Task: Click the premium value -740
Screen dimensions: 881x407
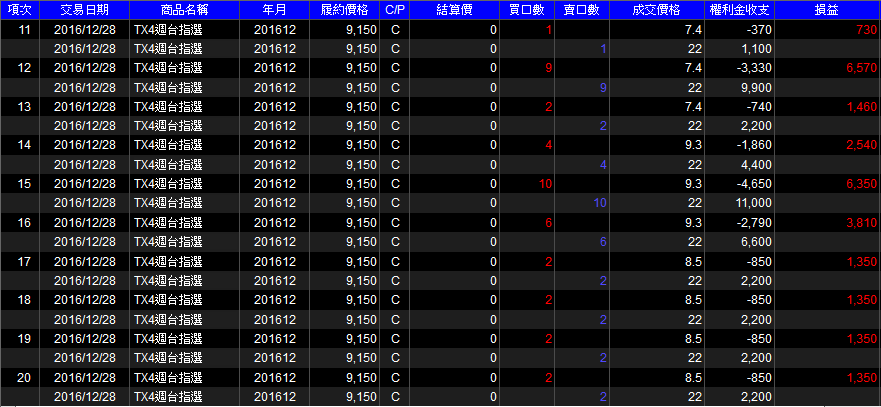Action: 760,107
